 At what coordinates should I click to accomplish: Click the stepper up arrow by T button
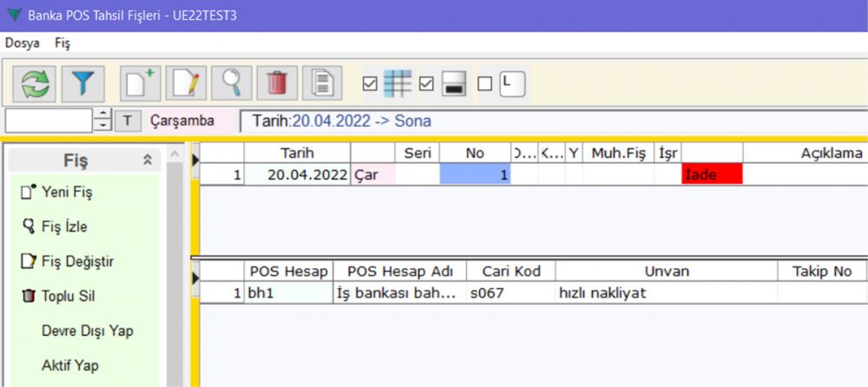pyautogui.click(x=104, y=115)
